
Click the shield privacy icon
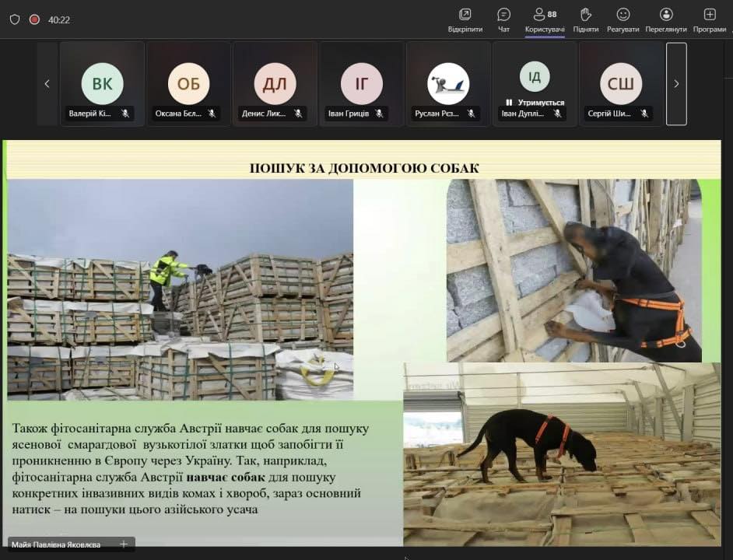pyautogui.click(x=15, y=19)
